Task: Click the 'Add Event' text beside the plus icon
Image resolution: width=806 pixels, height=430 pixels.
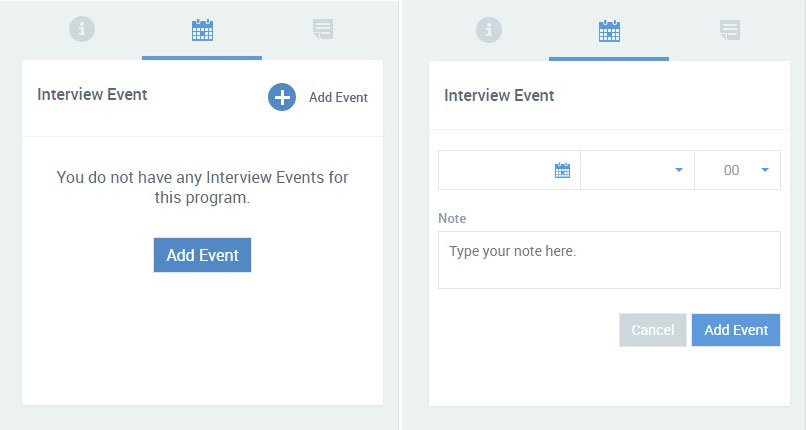Action: point(338,98)
